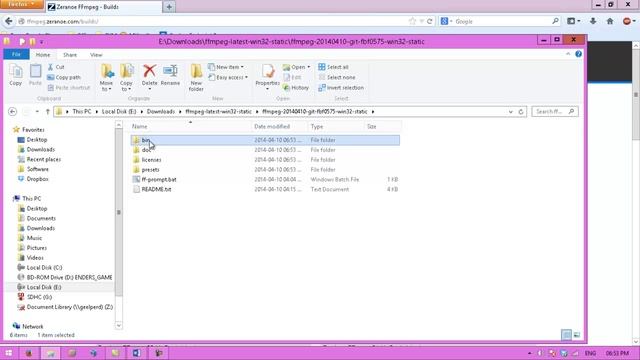640x360 pixels.
Task: Switch to Details view icon
Action: [566, 335]
